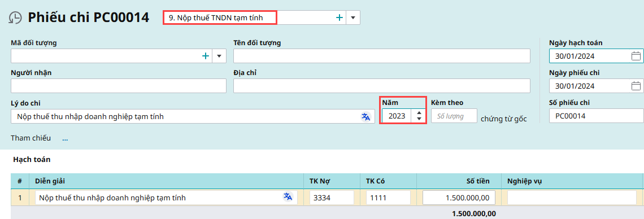Add a new voucher type with plus icon
Screen dimensions: 644x219
point(340,17)
